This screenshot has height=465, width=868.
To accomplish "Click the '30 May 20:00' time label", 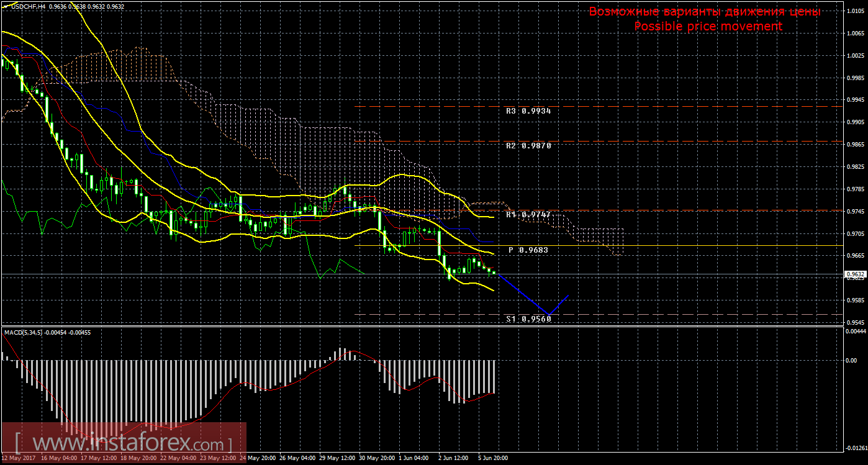I will click(377, 458).
